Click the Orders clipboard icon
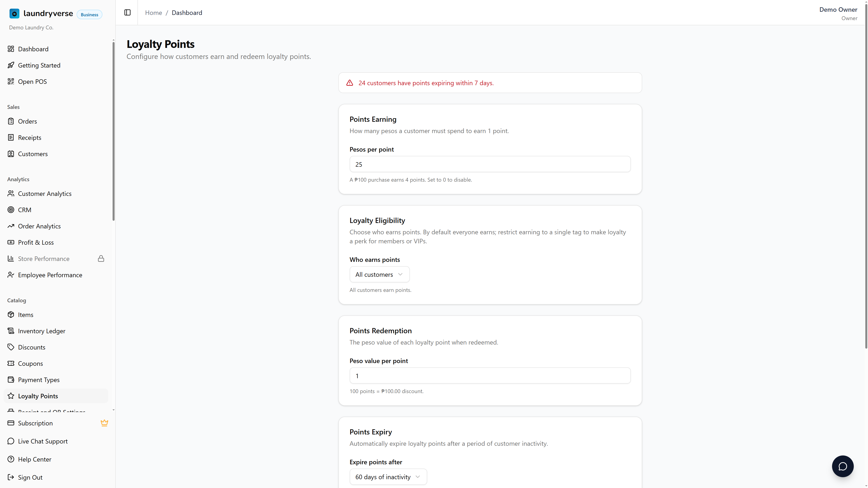Screen dimensions: 868x488 [11, 121]
